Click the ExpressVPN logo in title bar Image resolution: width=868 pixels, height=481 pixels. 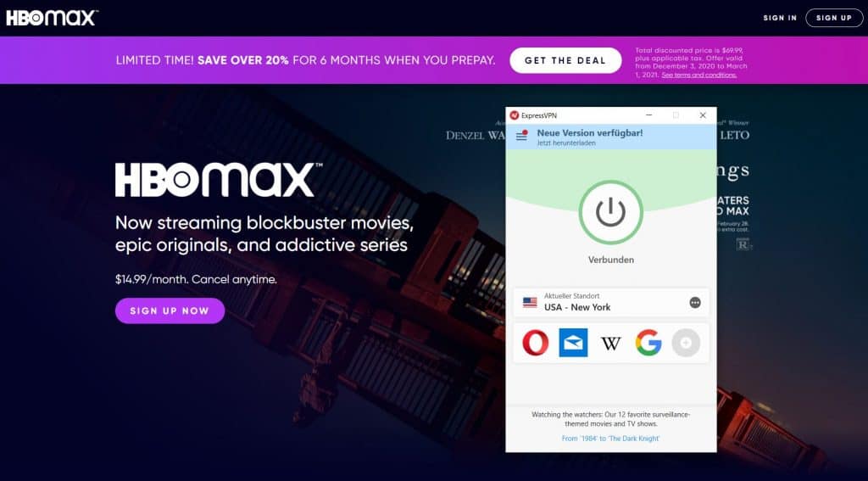515,115
